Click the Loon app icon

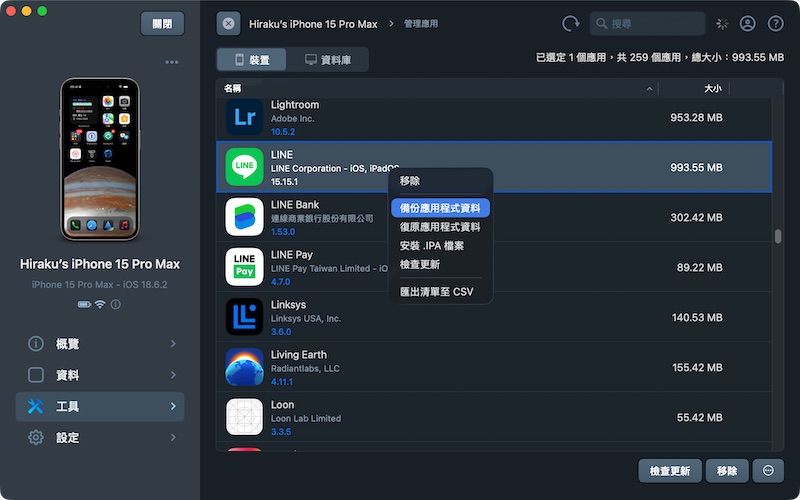click(244, 417)
